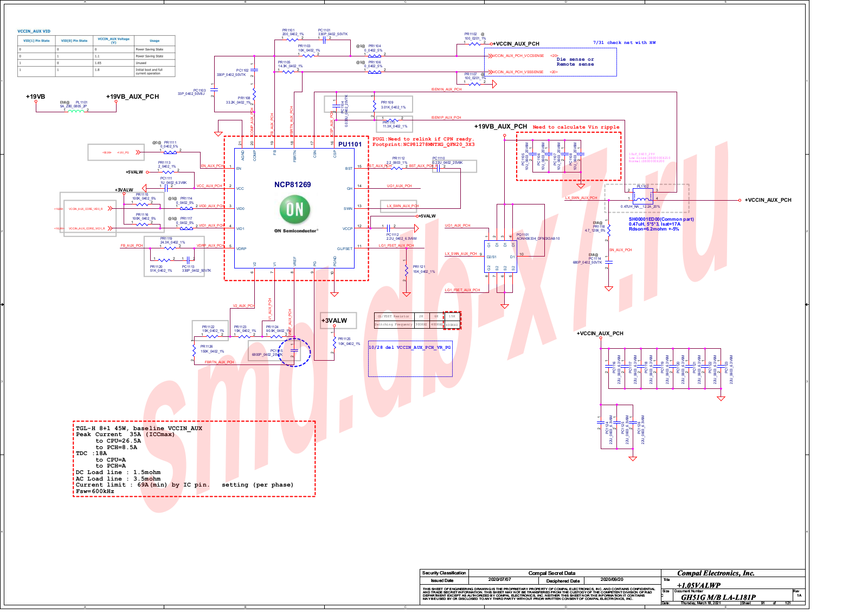Select the 'DC Load line : 1.5mohm' line
This screenshot has height=614, width=868.
click(x=118, y=472)
